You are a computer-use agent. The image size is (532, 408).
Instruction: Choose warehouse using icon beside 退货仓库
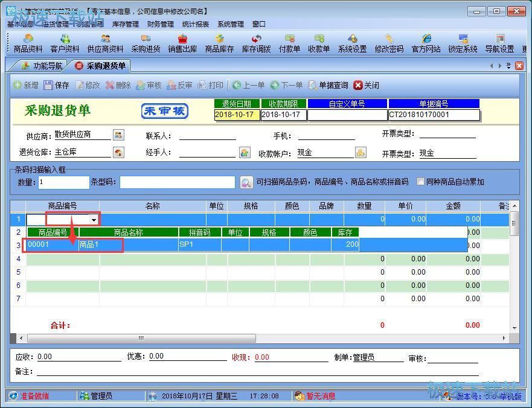pyautogui.click(x=118, y=152)
